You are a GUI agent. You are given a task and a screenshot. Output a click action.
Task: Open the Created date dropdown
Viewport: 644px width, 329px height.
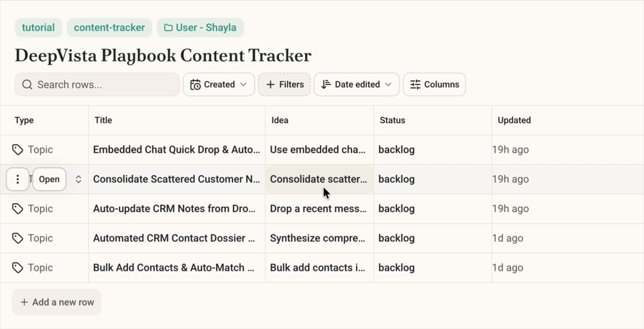(219, 85)
